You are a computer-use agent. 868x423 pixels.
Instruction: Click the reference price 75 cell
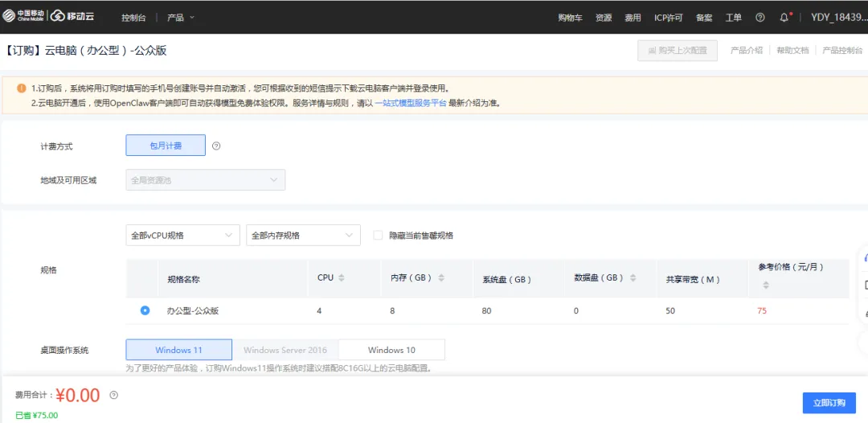tap(762, 311)
